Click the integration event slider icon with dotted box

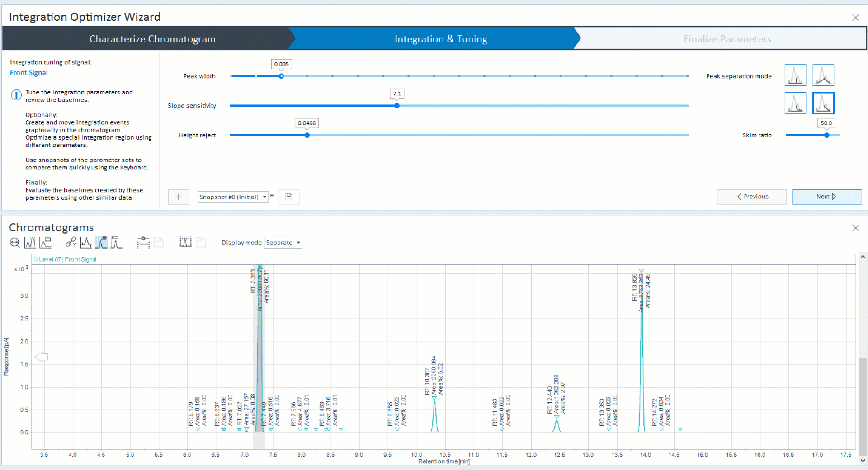pyautogui.click(x=143, y=243)
